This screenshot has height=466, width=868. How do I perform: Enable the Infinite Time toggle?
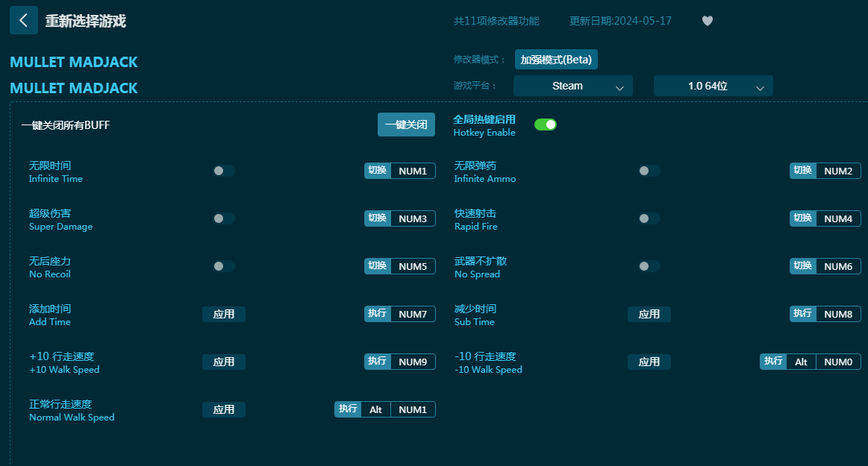point(224,171)
